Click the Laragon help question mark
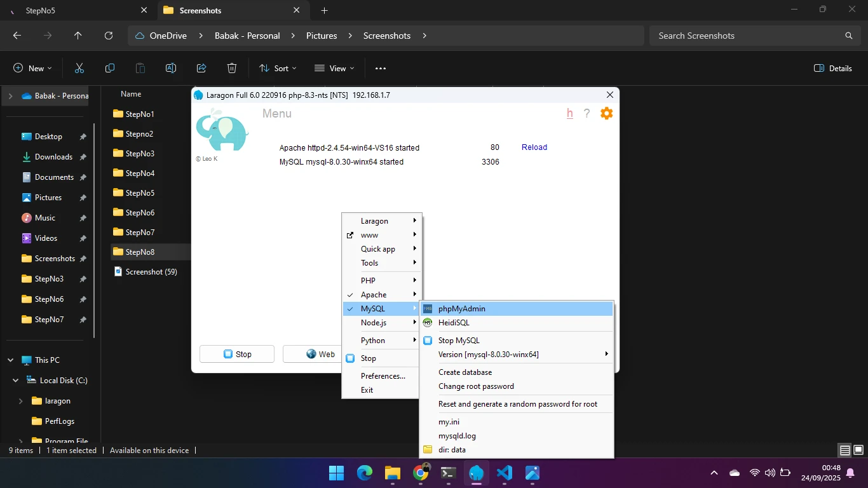Viewport: 868px width, 488px height. coord(587,114)
